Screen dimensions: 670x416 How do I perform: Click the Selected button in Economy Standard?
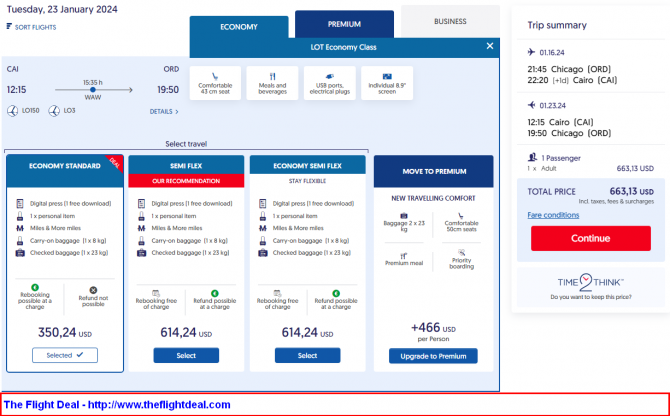[65, 355]
